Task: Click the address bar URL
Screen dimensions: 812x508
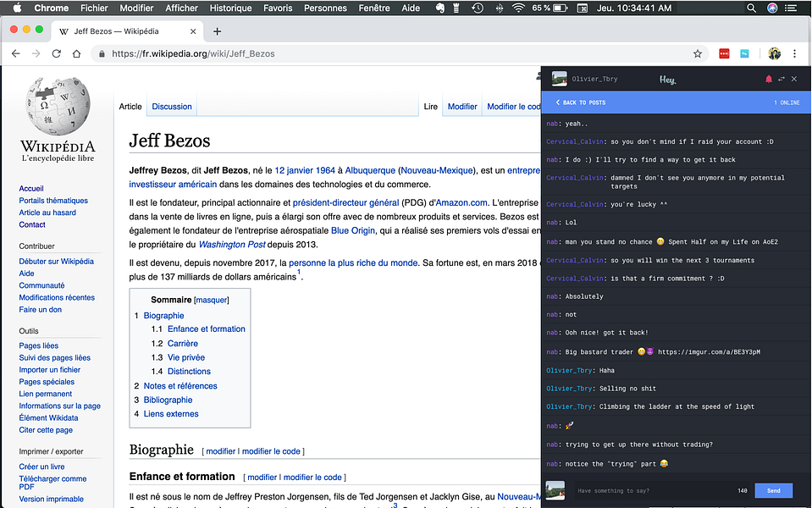Action: 193,54
